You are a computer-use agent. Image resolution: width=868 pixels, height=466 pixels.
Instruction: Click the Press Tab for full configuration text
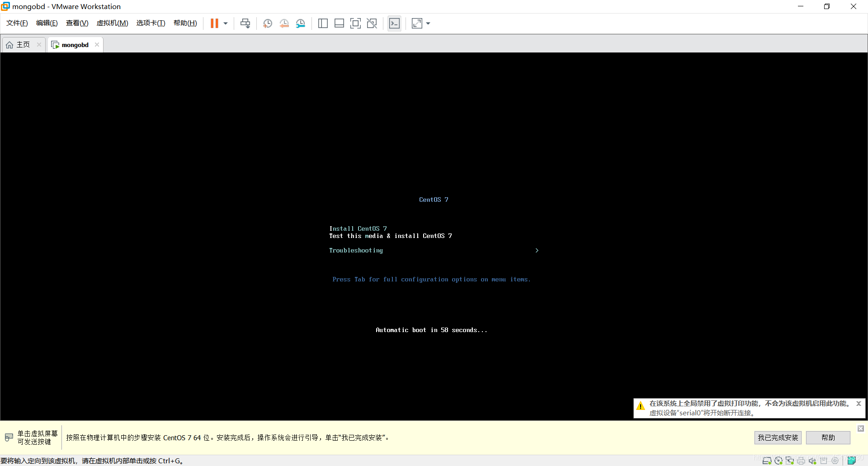pos(432,279)
